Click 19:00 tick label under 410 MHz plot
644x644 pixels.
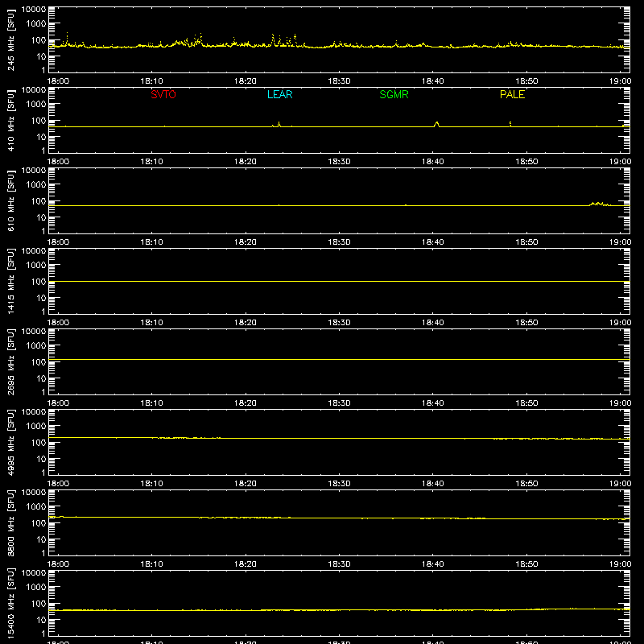(620, 162)
